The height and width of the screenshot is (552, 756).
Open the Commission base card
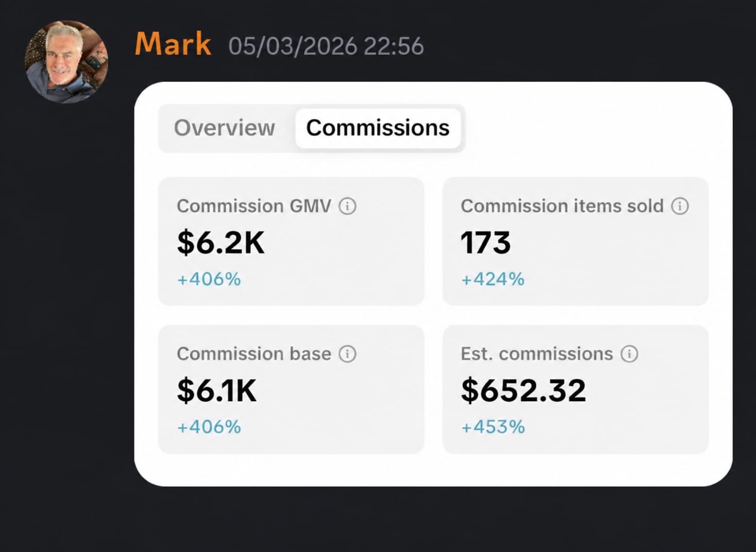pyautogui.click(x=291, y=389)
